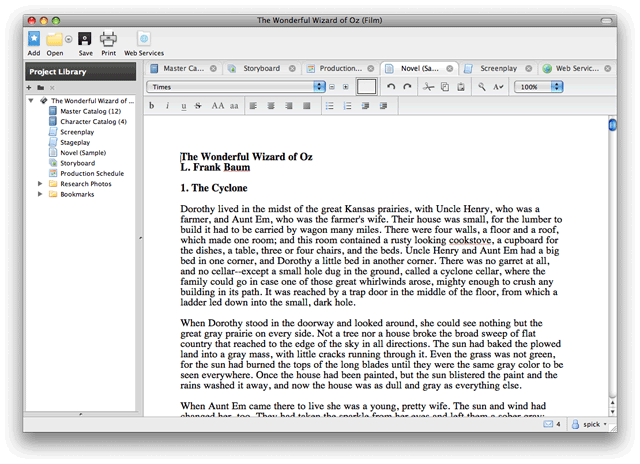Close the Screenplay tab
The width and height of the screenshot is (640, 464).
point(529,69)
